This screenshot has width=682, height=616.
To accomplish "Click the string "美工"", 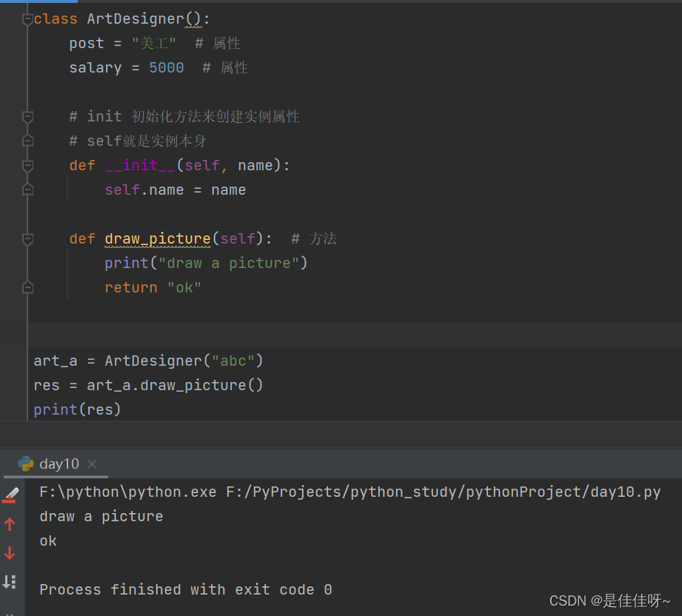I will (x=153, y=44).
